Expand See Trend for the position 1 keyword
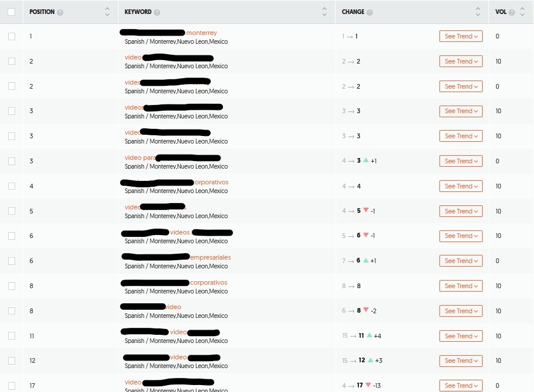The image size is (534, 392). (460, 36)
